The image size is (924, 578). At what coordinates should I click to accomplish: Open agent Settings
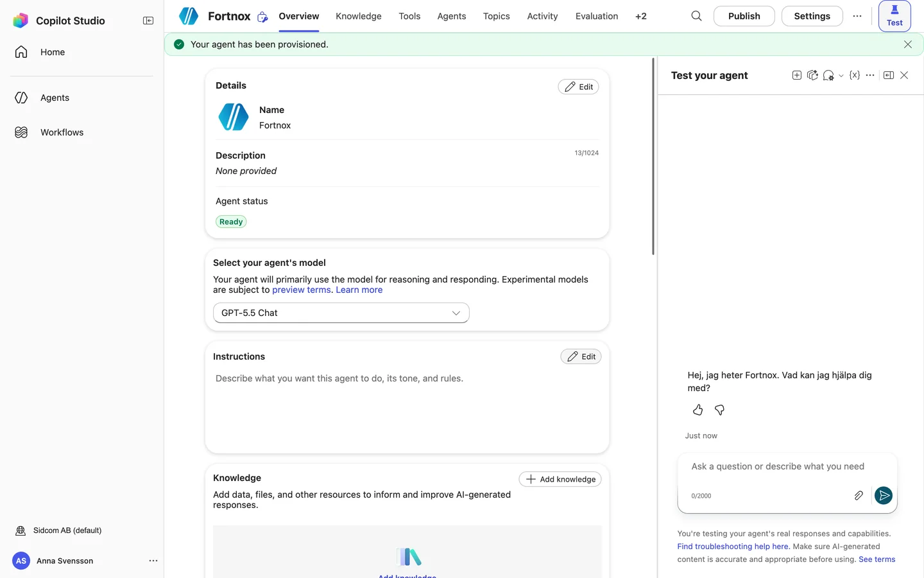(812, 16)
